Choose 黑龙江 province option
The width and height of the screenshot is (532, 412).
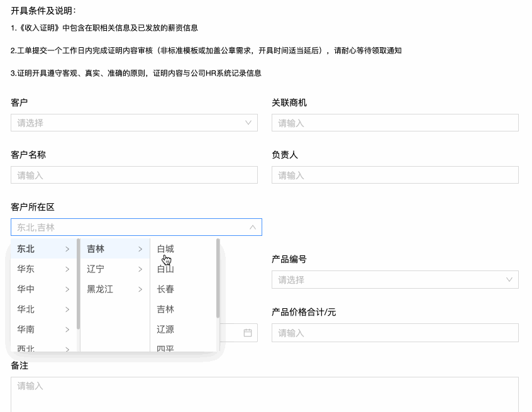coord(115,289)
